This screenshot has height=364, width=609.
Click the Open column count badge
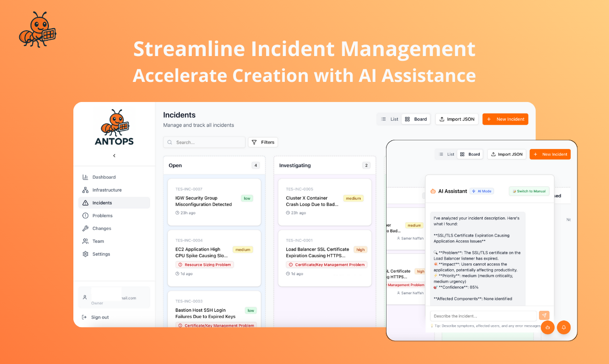(256, 165)
